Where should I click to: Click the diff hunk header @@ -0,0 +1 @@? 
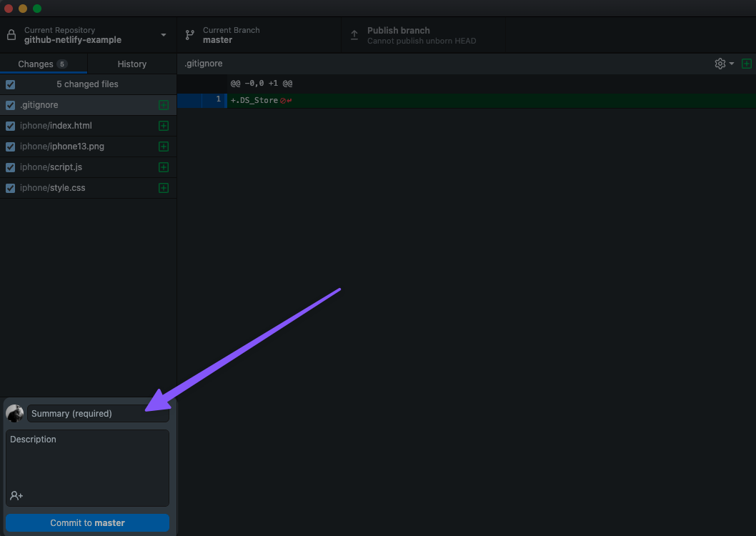(262, 84)
